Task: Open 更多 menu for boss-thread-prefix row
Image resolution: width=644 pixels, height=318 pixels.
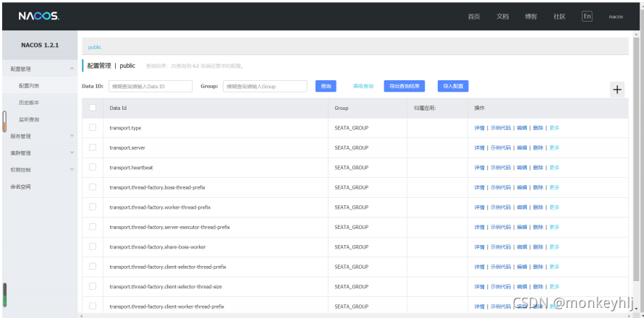Action: click(x=554, y=187)
